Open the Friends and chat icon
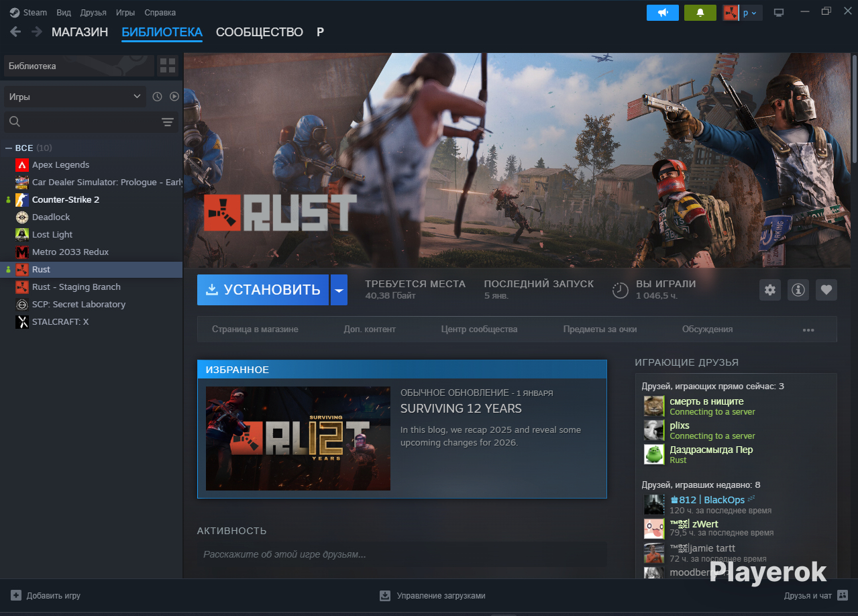This screenshot has width=858, height=616. click(x=843, y=595)
